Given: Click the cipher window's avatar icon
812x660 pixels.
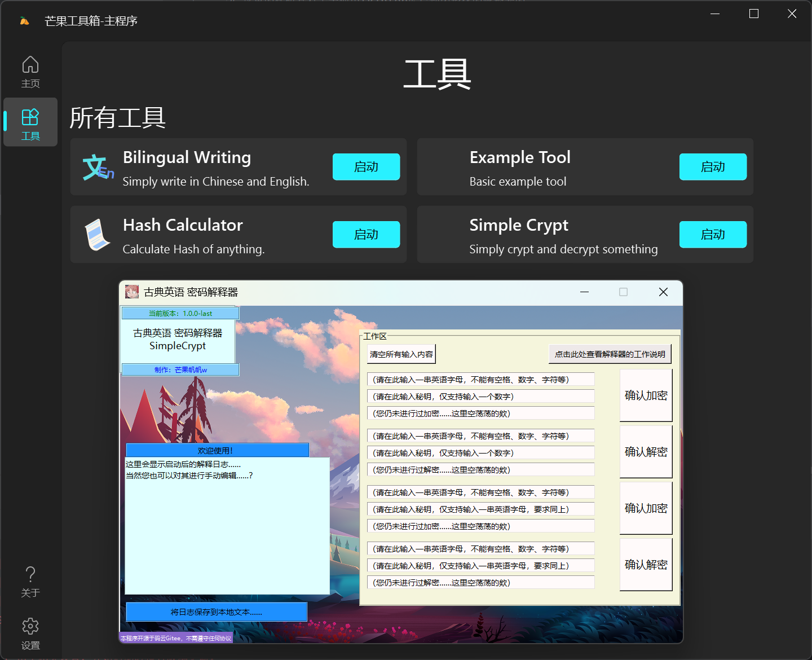Looking at the screenshot, I should coord(132,292).
